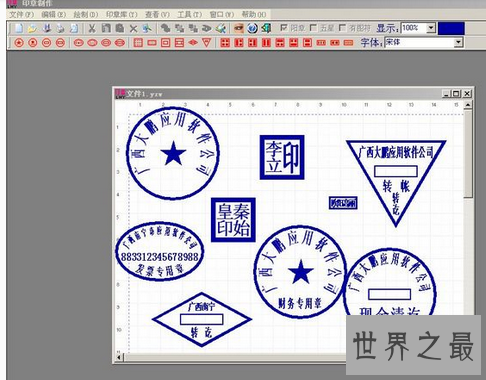This screenshot has width=486, height=380.
Task: Select the 李立印 square seal on canvas
Action: [282, 157]
